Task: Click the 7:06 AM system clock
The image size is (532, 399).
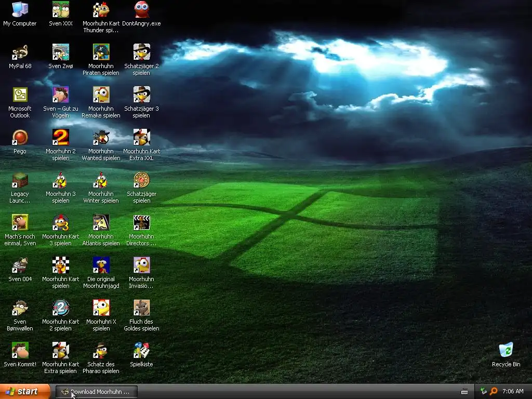Action: pos(513,392)
